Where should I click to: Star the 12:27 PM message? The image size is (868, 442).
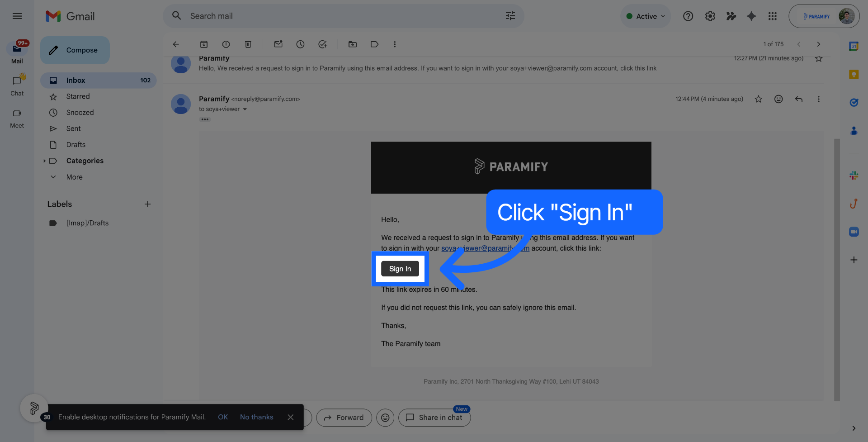click(818, 59)
